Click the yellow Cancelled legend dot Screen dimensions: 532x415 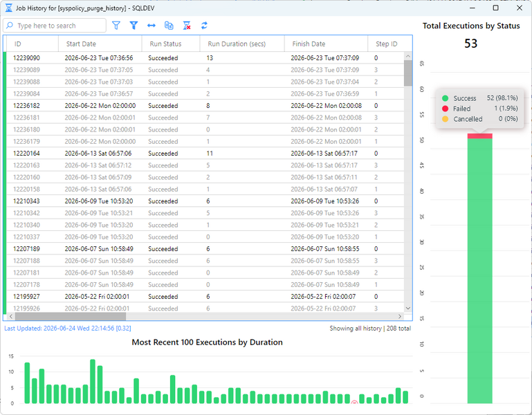(x=446, y=119)
